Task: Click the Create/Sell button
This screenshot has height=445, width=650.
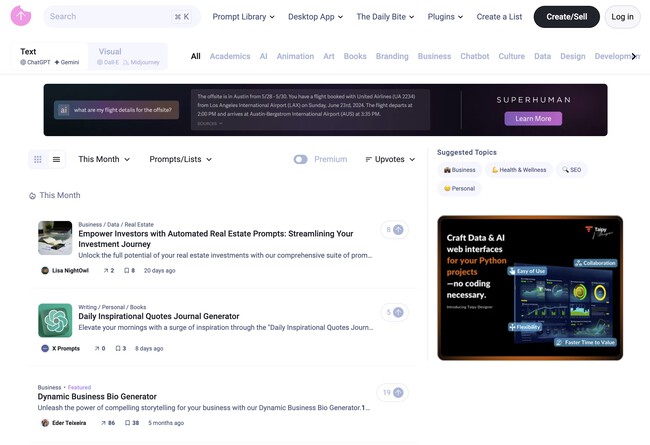Action: 566,17
